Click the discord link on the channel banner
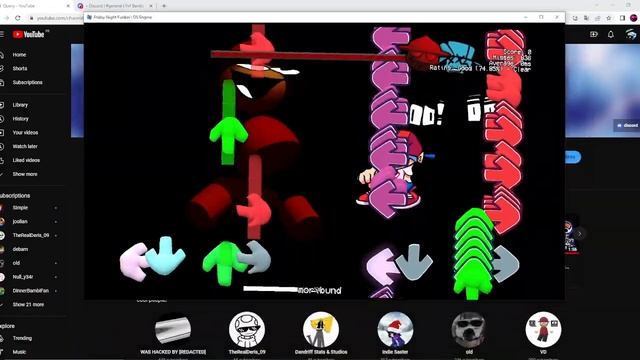Image resolution: width=640 pixels, height=360 pixels. (627, 125)
